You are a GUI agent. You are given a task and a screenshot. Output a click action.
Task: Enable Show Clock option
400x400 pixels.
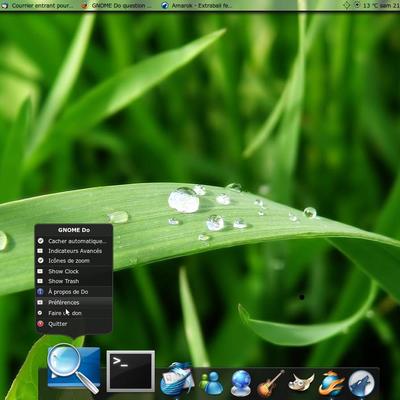point(74,271)
